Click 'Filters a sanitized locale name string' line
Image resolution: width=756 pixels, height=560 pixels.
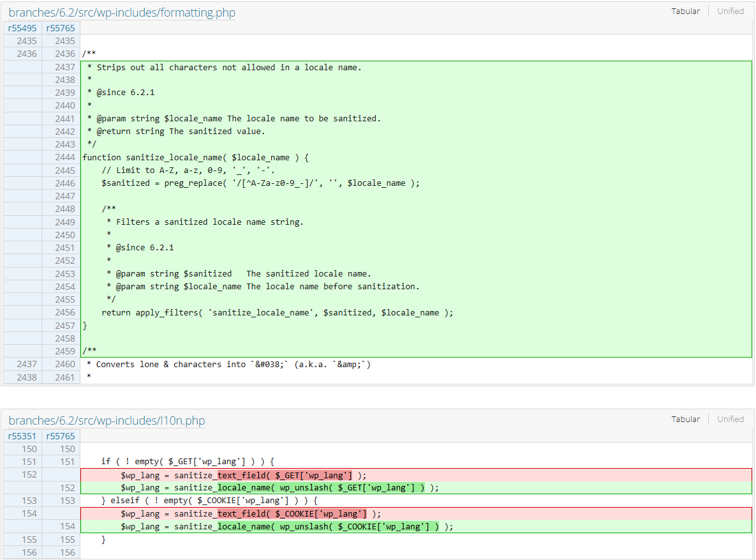(x=205, y=222)
